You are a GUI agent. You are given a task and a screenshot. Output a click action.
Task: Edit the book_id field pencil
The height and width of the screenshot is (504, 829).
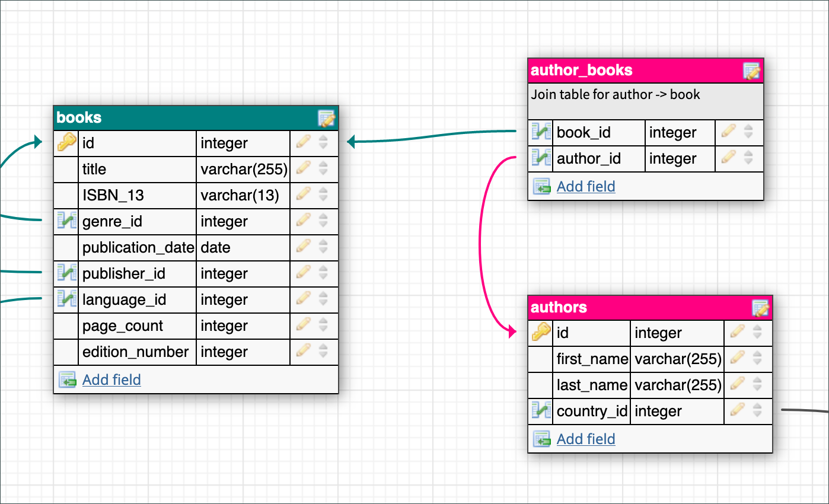[x=729, y=131]
